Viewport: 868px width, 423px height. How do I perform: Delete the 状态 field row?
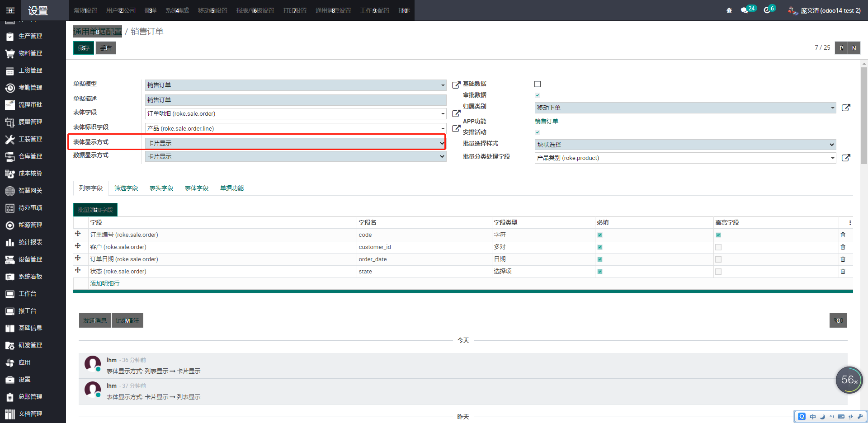click(x=843, y=272)
